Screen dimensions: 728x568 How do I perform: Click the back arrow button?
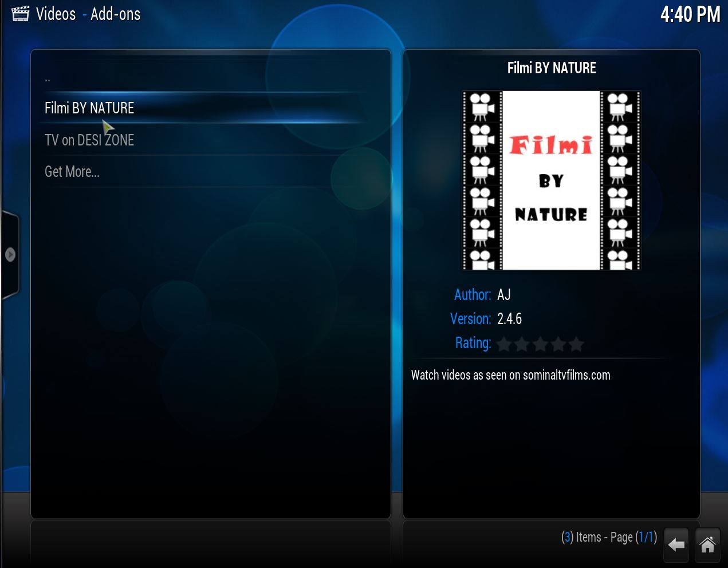676,544
